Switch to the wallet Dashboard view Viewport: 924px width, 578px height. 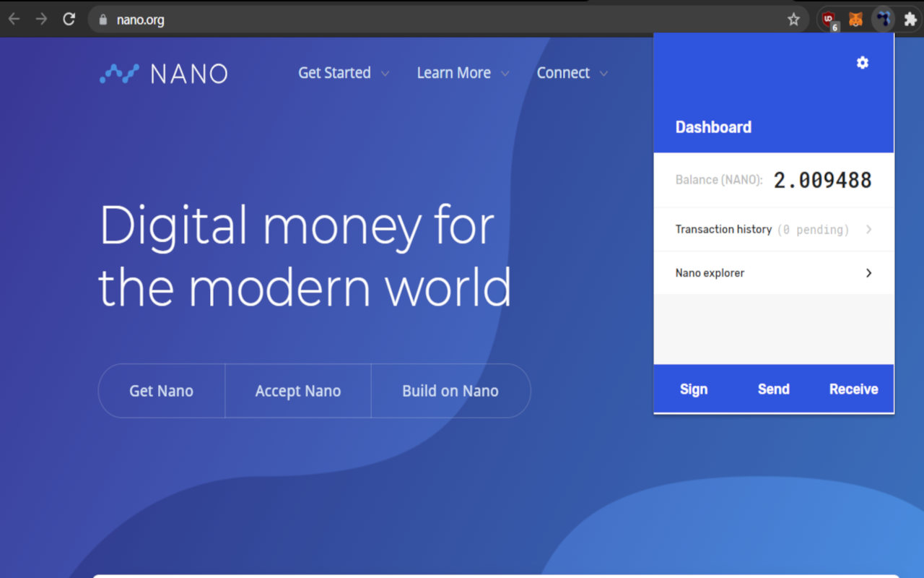pos(713,126)
